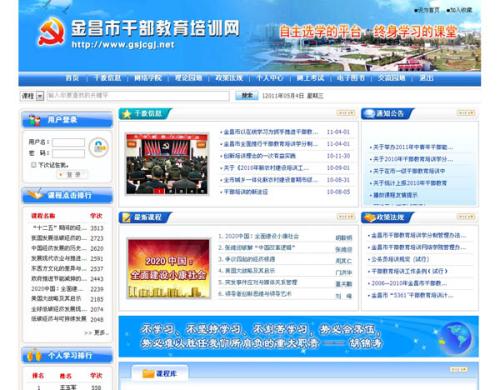
Task: Focus the keyword search text box
Action: pyautogui.click(x=138, y=96)
